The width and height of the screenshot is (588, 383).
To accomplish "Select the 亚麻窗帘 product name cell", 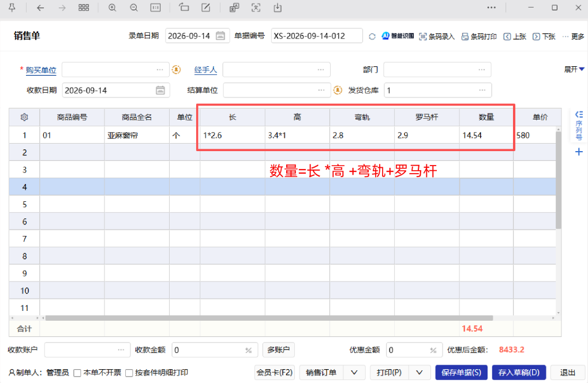I will click(x=137, y=136).
